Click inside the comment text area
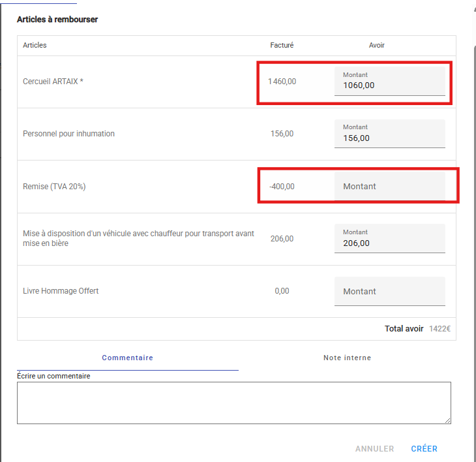The width and height of the screenshot is (476, 462). [x=233, y=403]
